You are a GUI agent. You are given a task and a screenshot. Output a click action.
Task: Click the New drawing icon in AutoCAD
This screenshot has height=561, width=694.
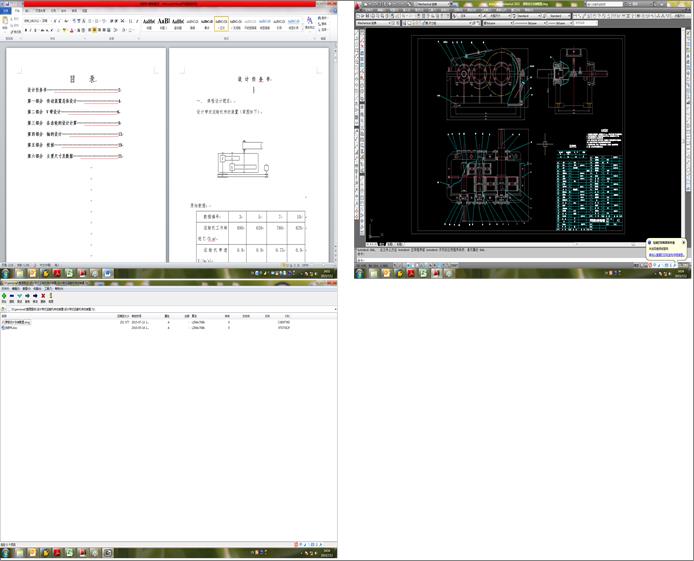pyautogui.click(x=359, y=16)
